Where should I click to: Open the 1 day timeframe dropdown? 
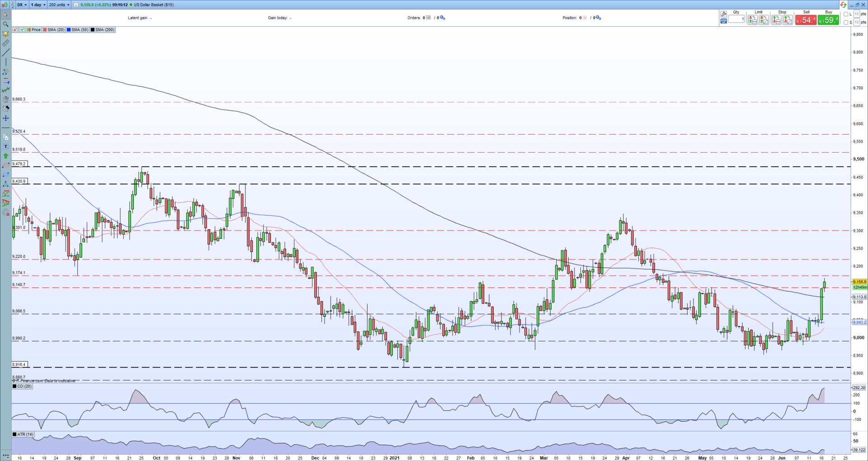pos(38,5)
